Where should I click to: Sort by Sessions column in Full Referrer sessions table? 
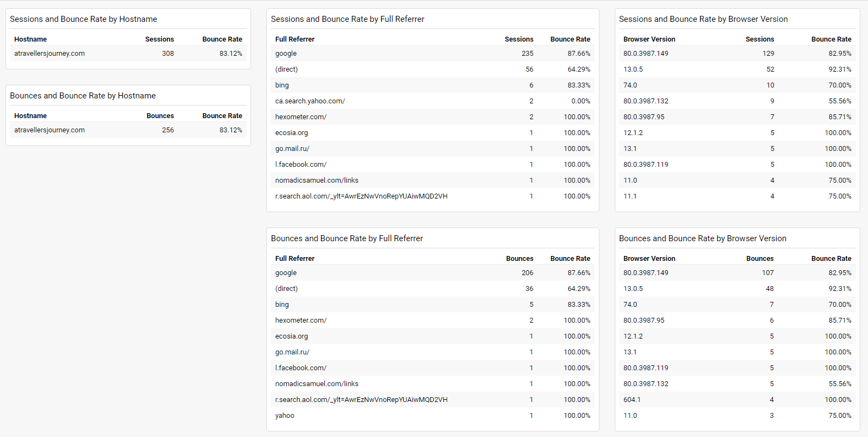coord(519,39)
